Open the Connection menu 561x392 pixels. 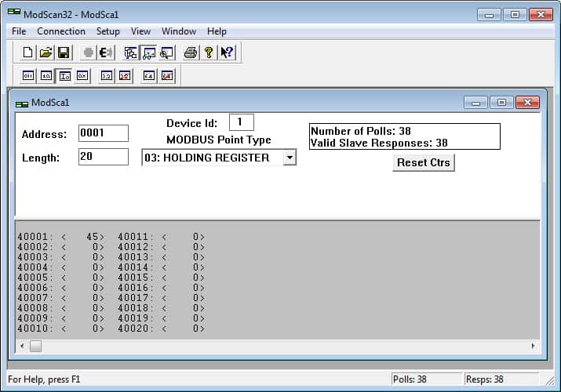coord(61,31)
